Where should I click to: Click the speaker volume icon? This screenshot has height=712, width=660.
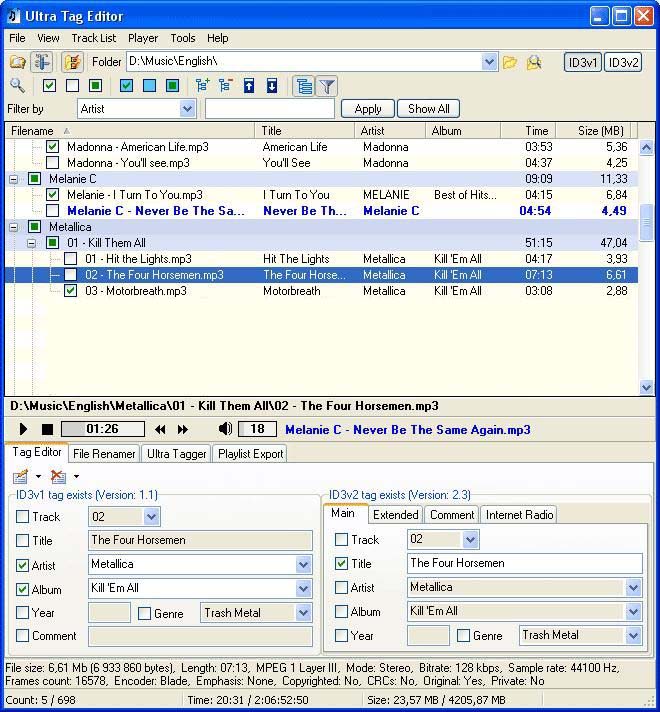(225, 429)
